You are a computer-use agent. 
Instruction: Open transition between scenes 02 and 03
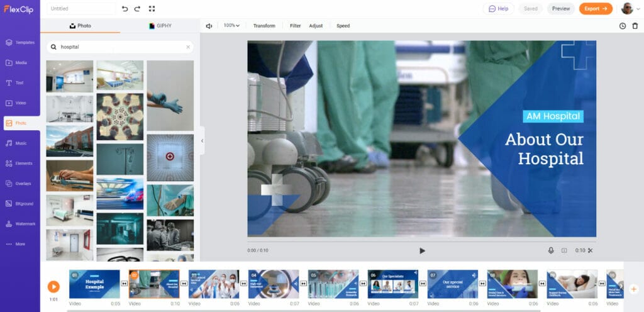(184, 284)
